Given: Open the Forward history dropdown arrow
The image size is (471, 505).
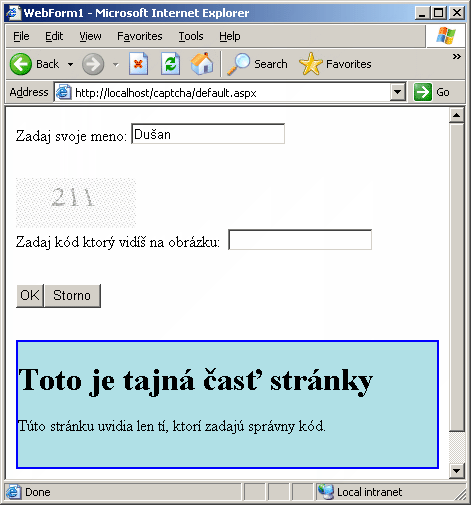Looking at the screenshot, I should (116, 64).
